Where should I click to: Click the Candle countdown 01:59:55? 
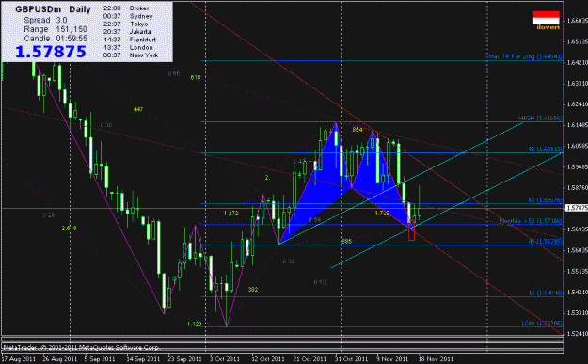click(56, 39)
